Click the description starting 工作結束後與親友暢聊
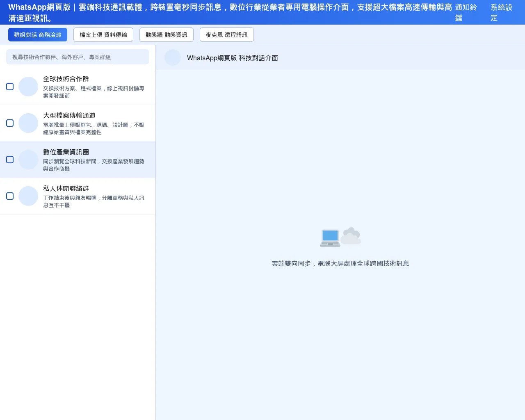Viewport: 525px width, 420px height. 94,201
